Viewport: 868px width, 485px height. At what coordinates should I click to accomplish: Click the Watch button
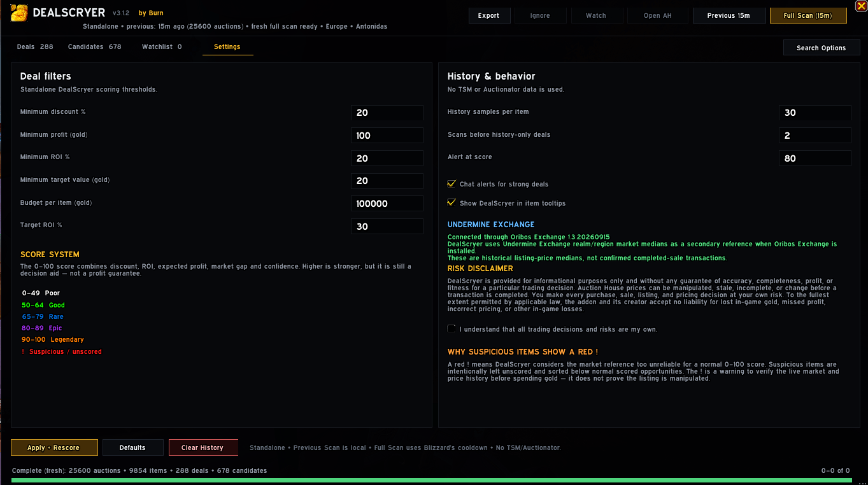pyautogui.click(x=596, y=15)
